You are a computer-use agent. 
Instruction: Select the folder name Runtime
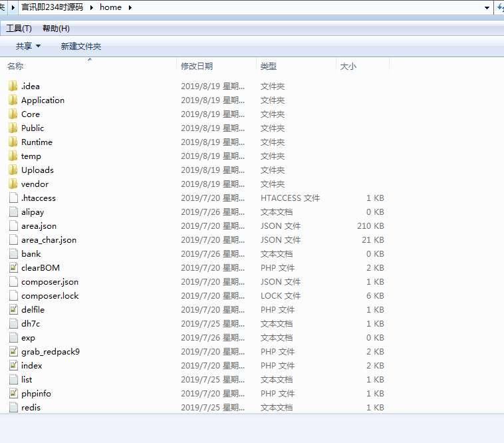click(37, 142)
